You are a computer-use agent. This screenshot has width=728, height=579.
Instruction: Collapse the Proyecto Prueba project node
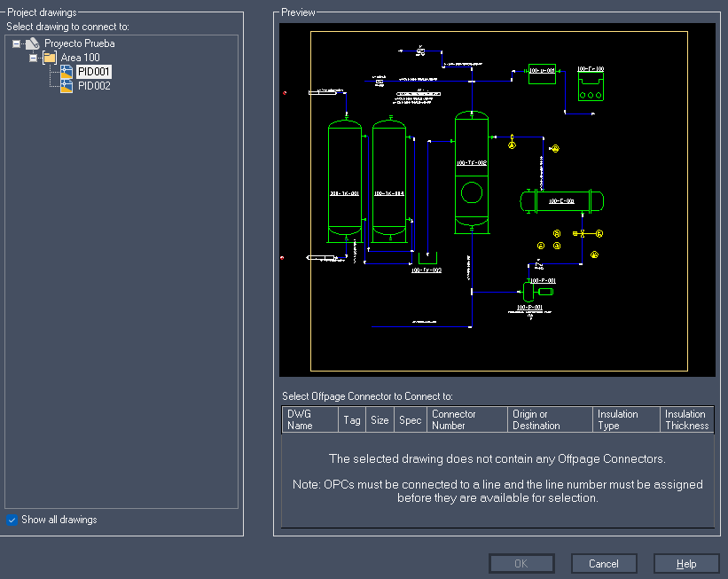coord(16,43)
